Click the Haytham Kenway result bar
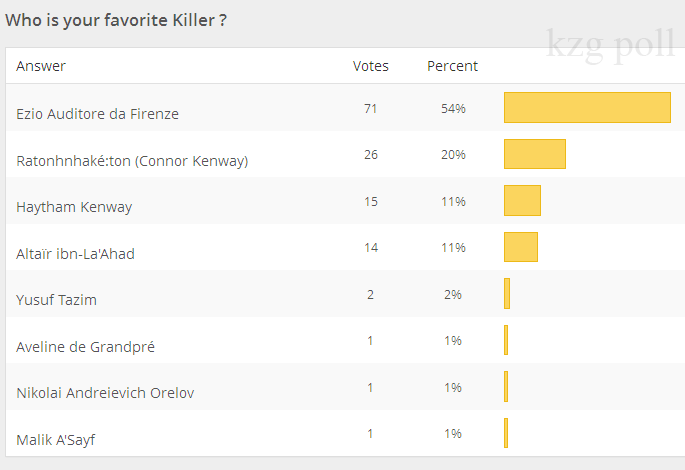 (522, 200)
